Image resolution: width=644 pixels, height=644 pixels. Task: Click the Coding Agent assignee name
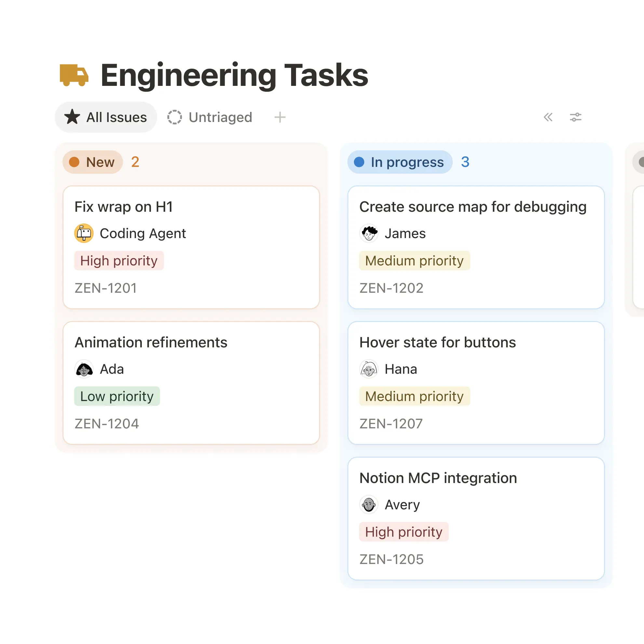point(143,233)
